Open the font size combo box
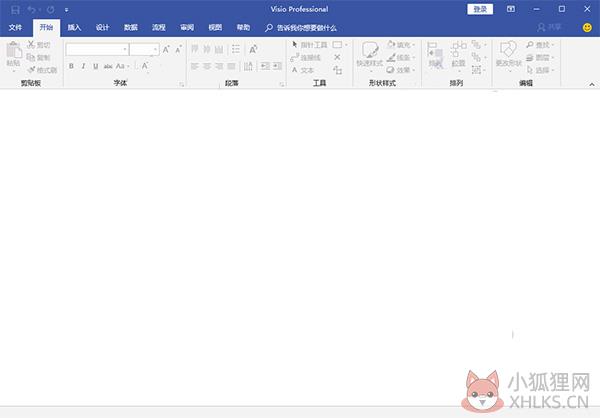This screenshot has height=418, width=600. tap(144, 49)
